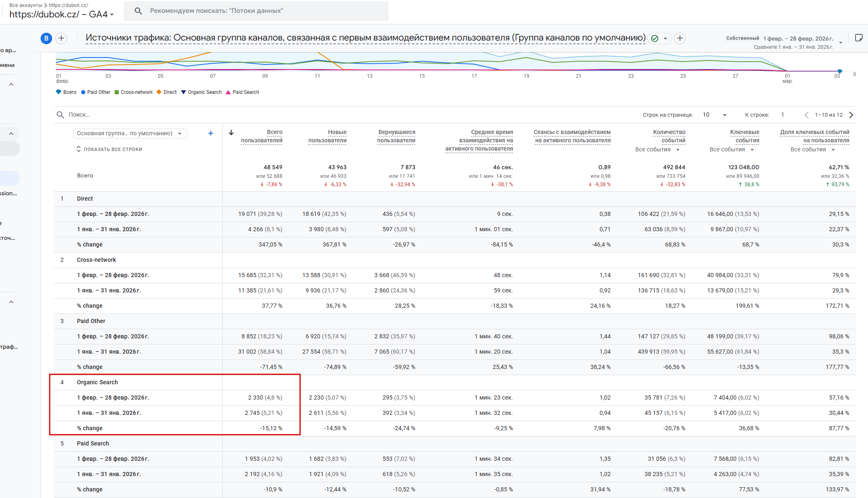Add a secondary dimension with blue plus
This screenshot has width=868, height=498.
[x=211, y=133]
